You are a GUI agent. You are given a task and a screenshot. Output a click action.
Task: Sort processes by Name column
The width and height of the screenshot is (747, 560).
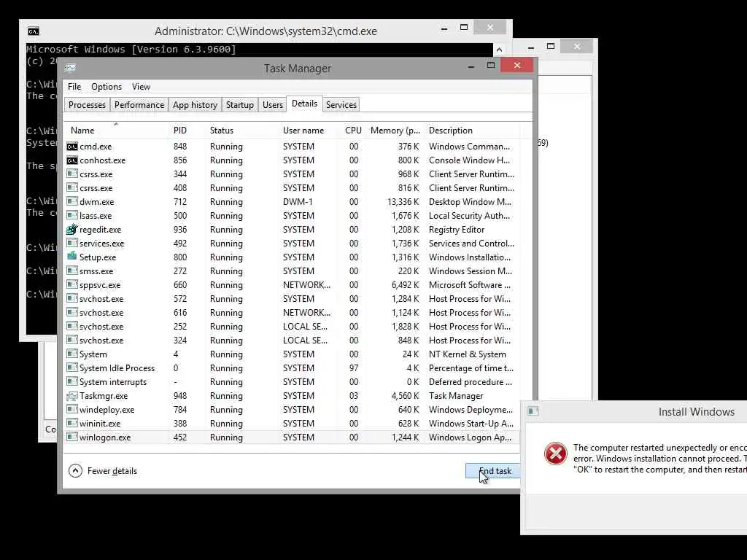[x=116, y=130]
